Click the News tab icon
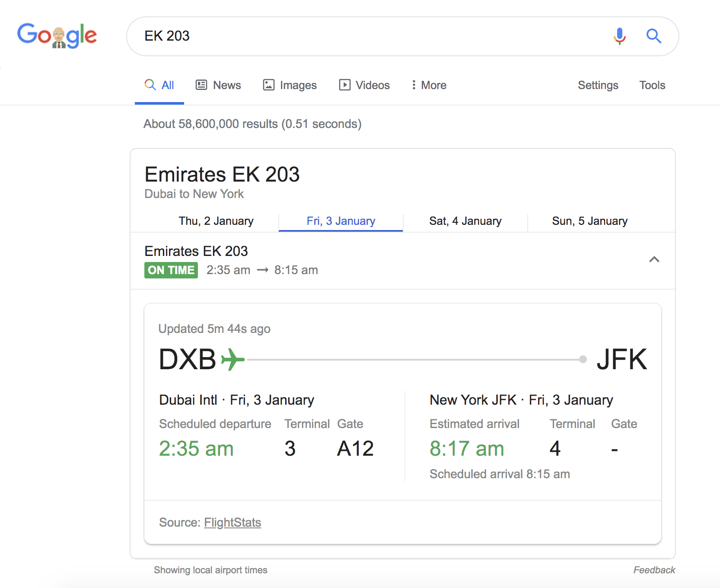The height and width of the screenshot is (588, 720). pos(201,85)
